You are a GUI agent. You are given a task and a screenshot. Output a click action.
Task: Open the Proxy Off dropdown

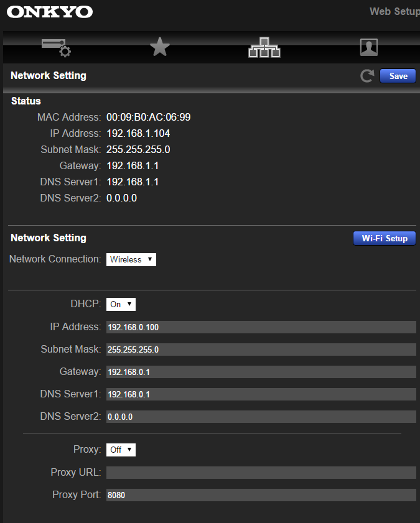[x=121, y=450]
